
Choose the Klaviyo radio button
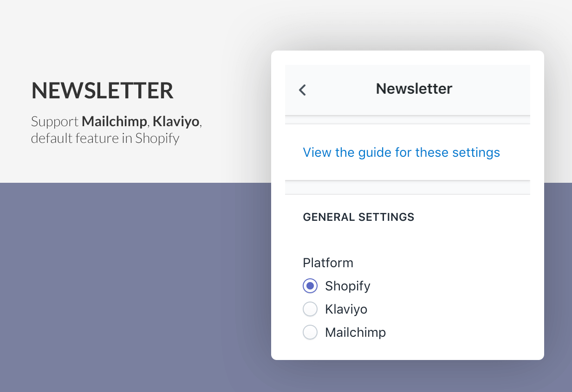point(310,309)
